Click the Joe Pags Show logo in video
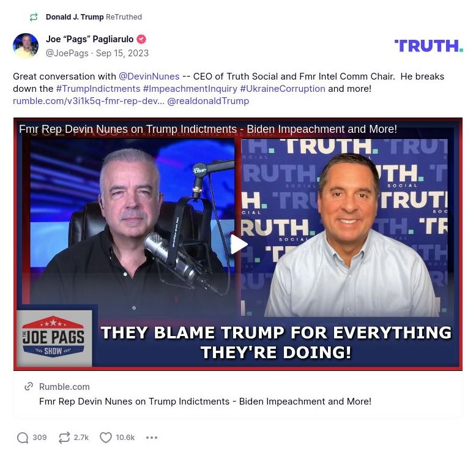476x456 pixels. click(54, 337)
